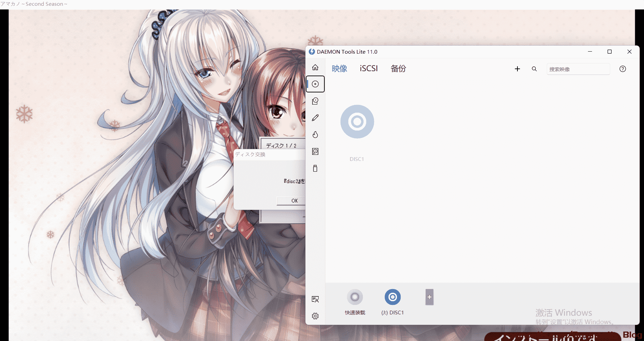Add a new virtual drive with plus tile
Viewport: 644px width, 341px height.
coord(429,297)
